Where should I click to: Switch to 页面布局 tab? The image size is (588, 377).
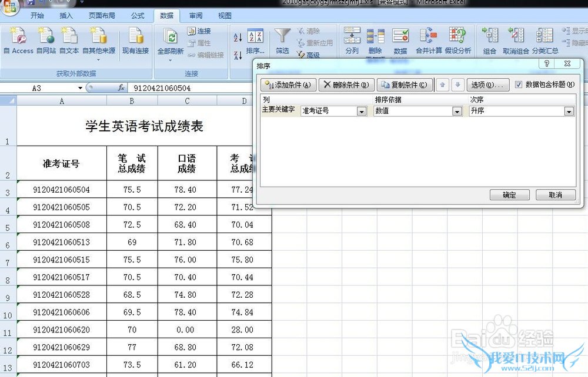pos(102,16)
